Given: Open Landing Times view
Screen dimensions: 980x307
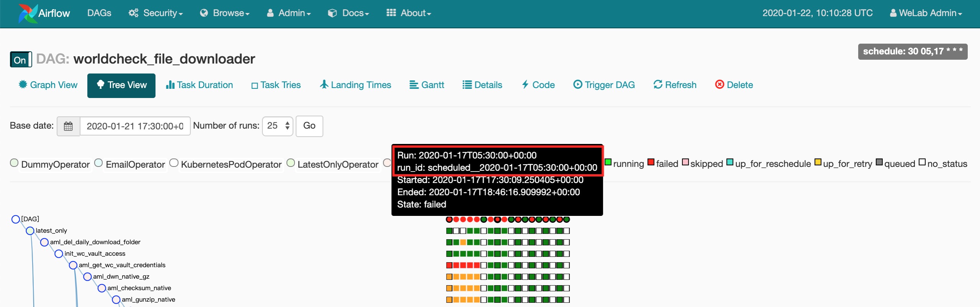Looking at the screenshot, I should point(355,85).
